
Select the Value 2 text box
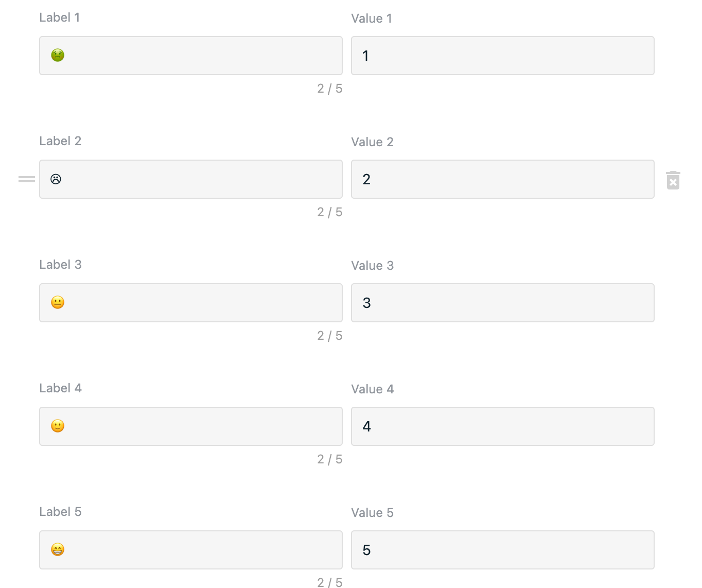503,179
